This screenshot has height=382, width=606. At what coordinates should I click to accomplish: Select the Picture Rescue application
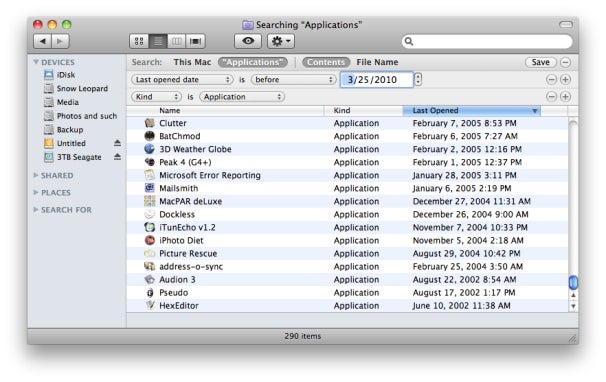[x=347, y=254]
